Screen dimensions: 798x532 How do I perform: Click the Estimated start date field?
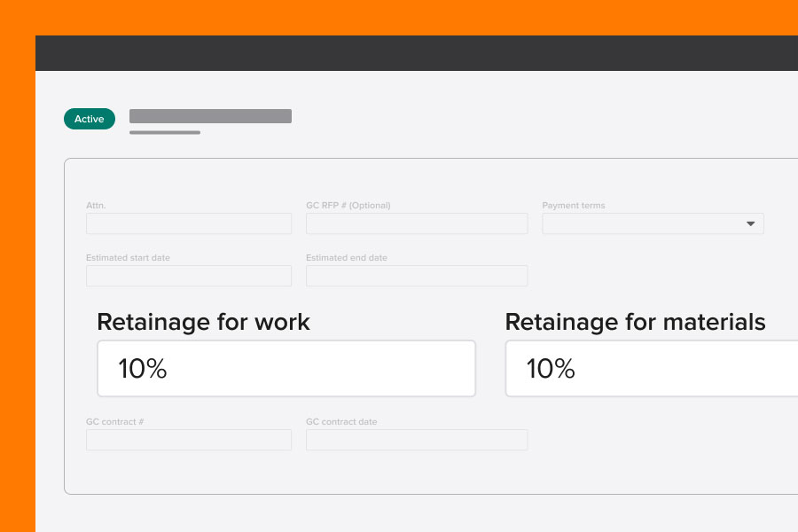pyautogui.click(x=188, y=276)
